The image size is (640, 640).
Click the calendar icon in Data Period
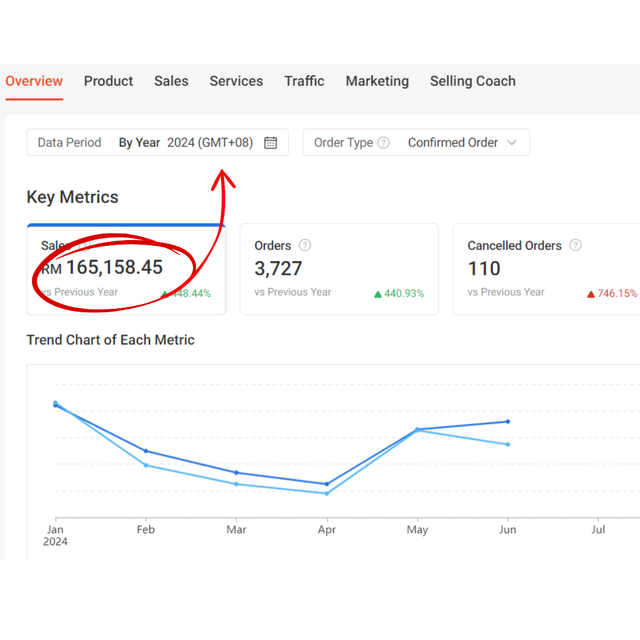(270, 142)
